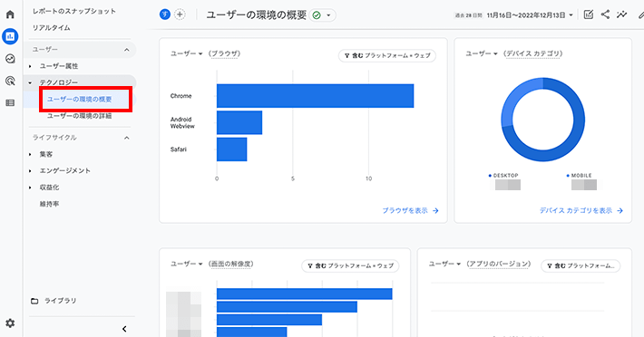Collapse the ライフサイクル sidebar section
The height and width of the screenshot is (337, 644).
pos(126,138)
